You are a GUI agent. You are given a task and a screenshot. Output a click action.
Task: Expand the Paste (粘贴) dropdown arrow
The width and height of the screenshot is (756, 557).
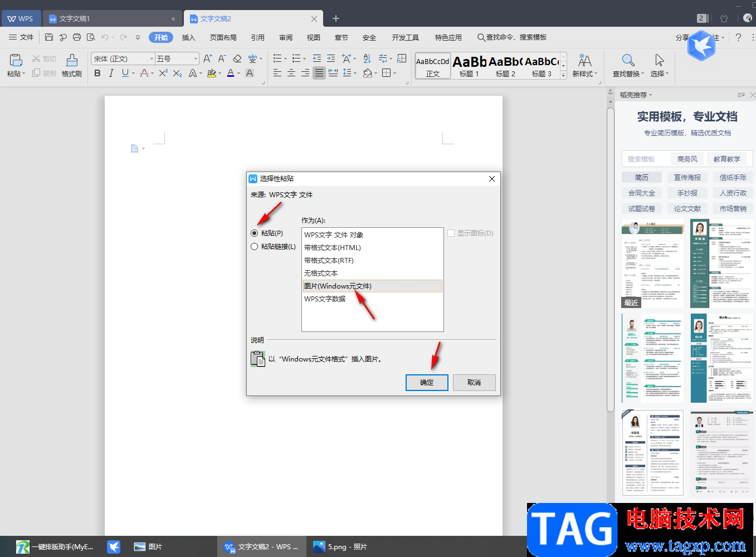click(x=24, y=74)
